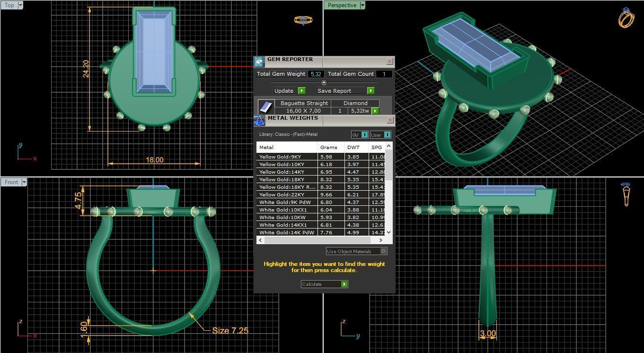Click the 3.00 dimension label in the Right view

[x=488, y=333]
